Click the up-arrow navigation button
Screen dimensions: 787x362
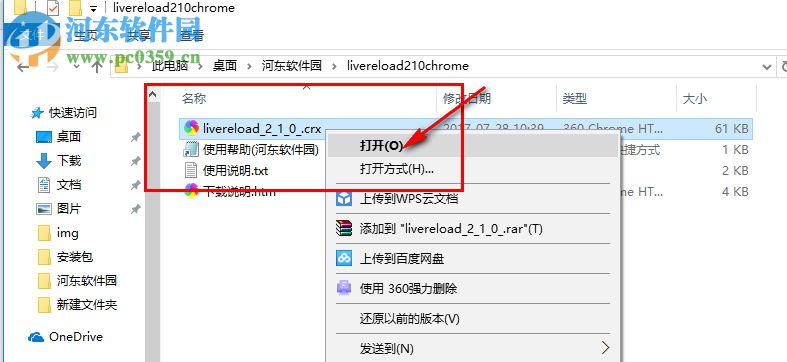click(x=97, y=66)
